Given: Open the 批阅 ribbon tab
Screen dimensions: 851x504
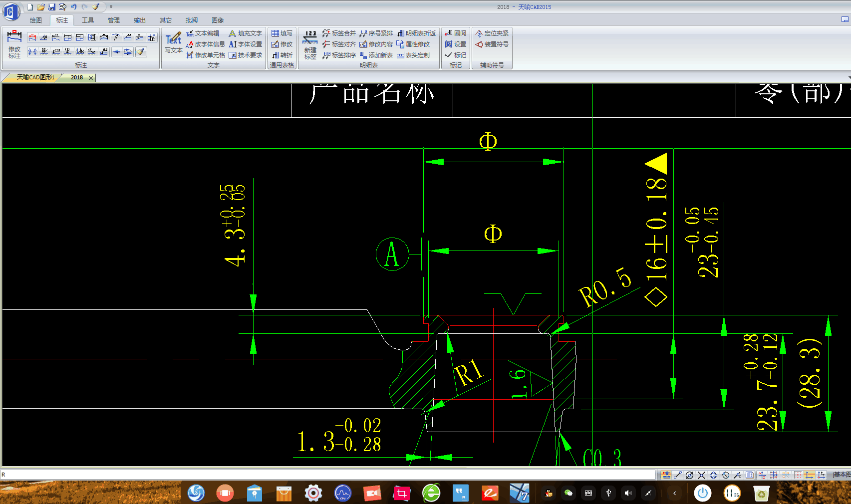Looking at the screenshot, I should tap(192, 20).
